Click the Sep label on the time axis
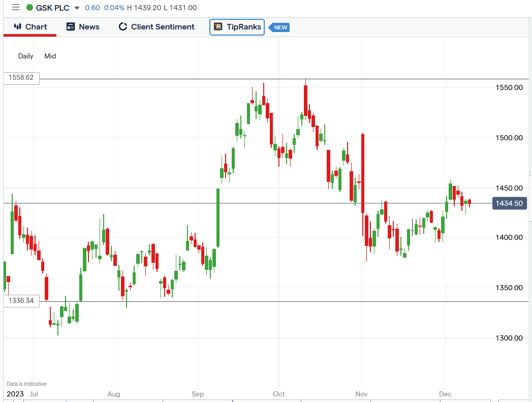 tap(198, 394)
